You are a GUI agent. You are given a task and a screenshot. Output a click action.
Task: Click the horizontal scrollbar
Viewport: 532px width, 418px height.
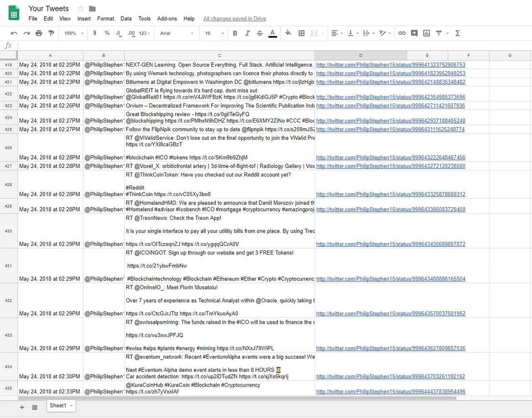point(237,398)
